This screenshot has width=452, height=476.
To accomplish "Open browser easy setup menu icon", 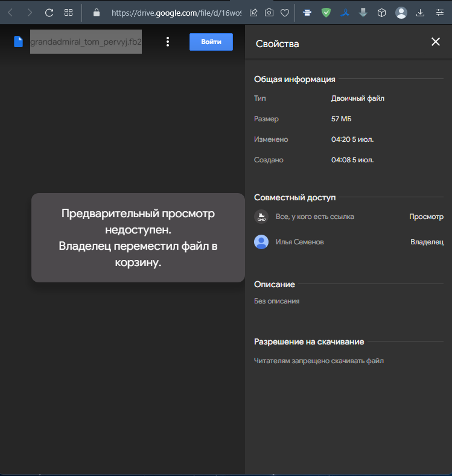I will click(439, 13).
